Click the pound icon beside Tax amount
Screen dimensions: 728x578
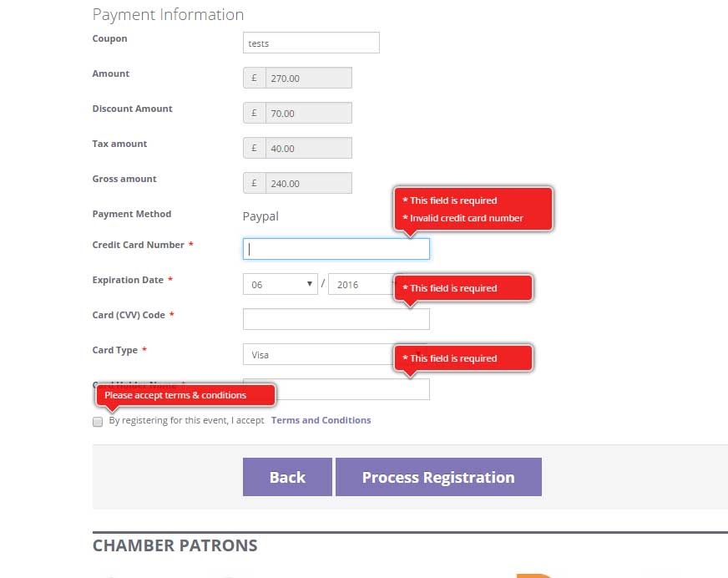point(255,148)
